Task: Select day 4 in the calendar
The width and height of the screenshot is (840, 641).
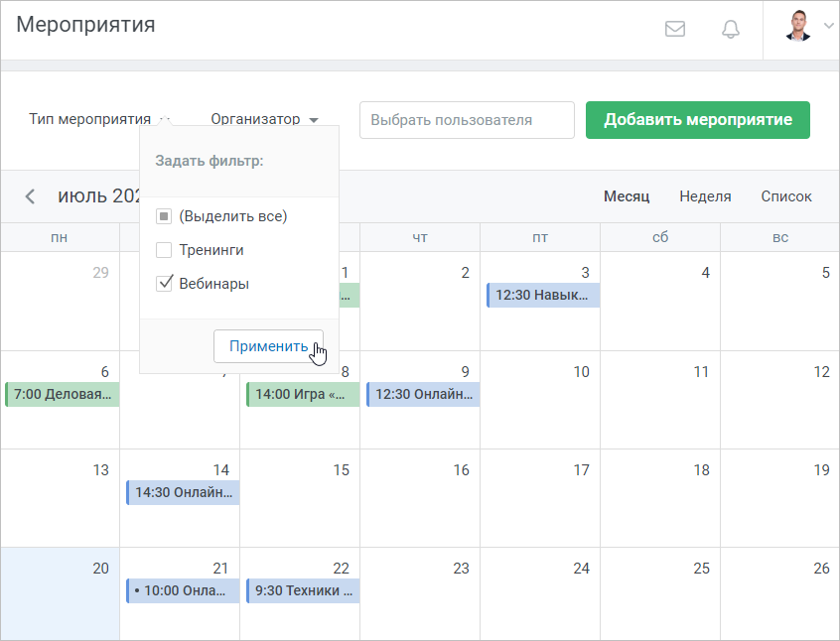Action: pyautogui.click(x=660, y=301)
